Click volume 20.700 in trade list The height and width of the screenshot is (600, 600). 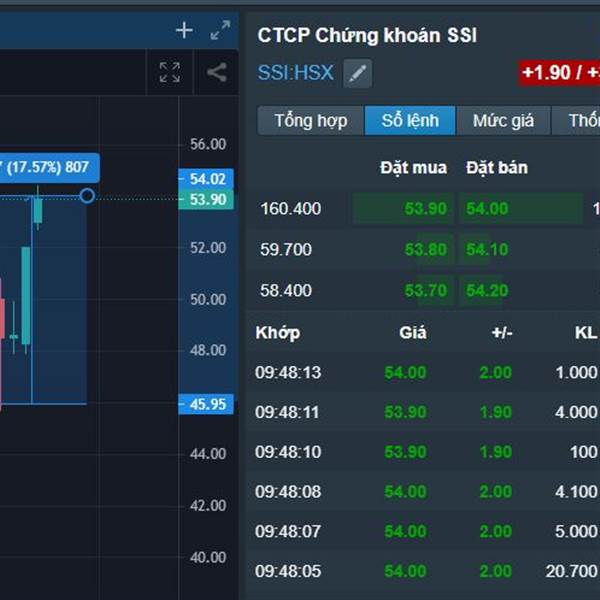pyautogui.click(x=571, y=571)
